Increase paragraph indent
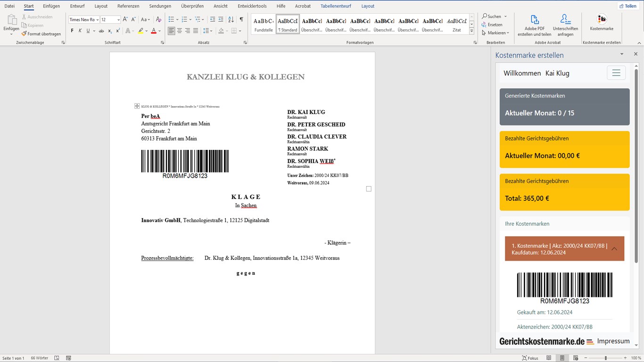Viewport: 644px width, 362px height. (x=221, y=19)
